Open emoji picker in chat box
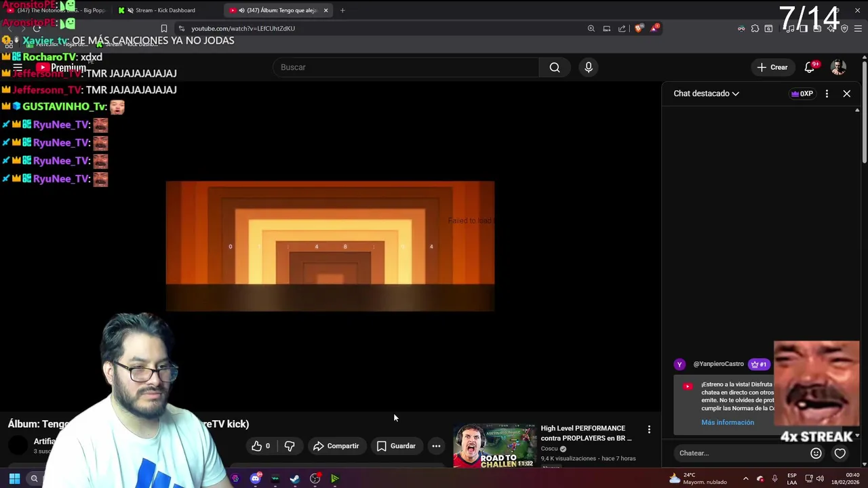The height and width of the screenshot is (488, 868). [x=816, y=453]
